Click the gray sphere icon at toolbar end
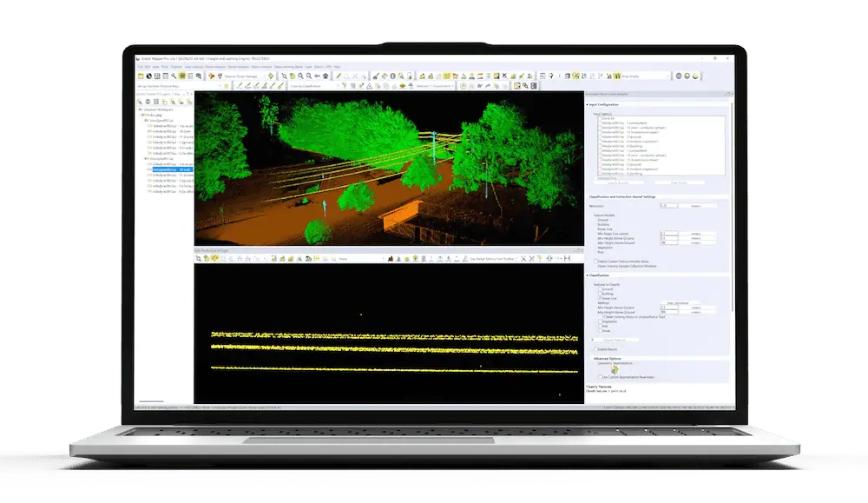The height and width of the screenshot is (503, 868). pos(678,76)
